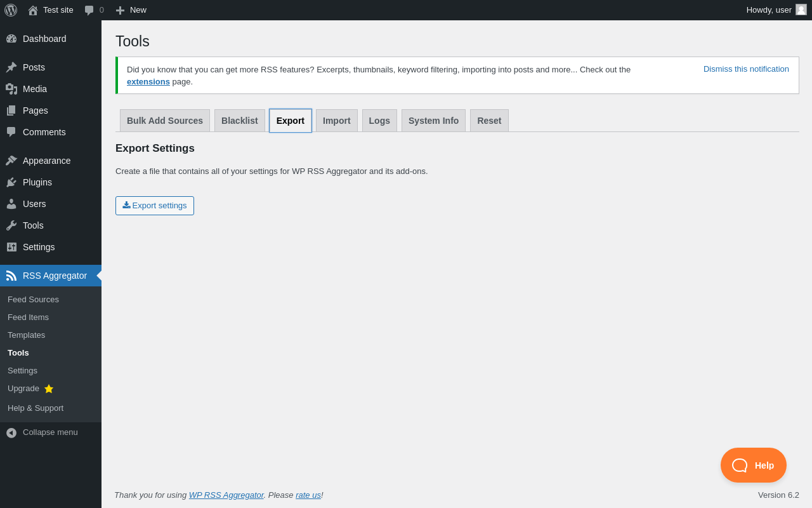Viewport: 812px width, 508px height.
Task: Click the Pages icon in sidebar
Action: tap(11, 110)
